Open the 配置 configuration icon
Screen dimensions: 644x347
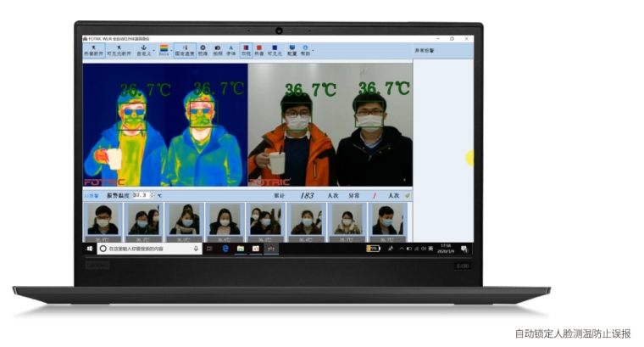[291, 50]
